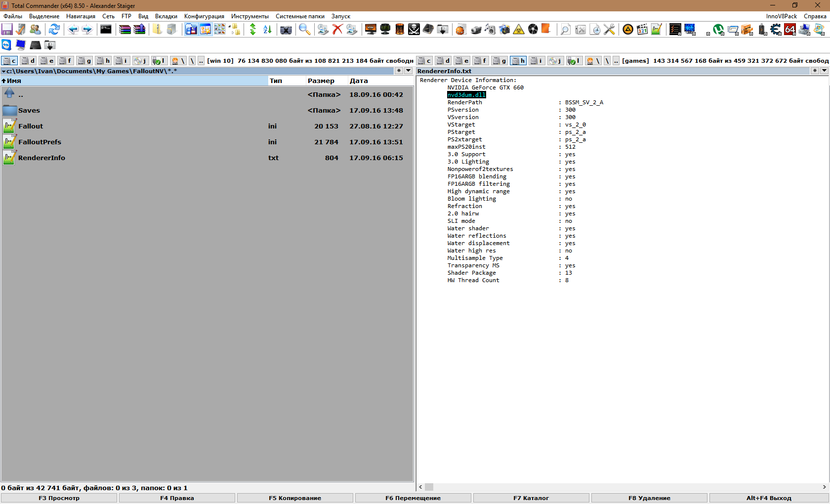The width and height of the screenshot is (830, 504).
Task: Click the yellow biohazard warning icon
Action: pyautogui.click(x=519, y=30)
